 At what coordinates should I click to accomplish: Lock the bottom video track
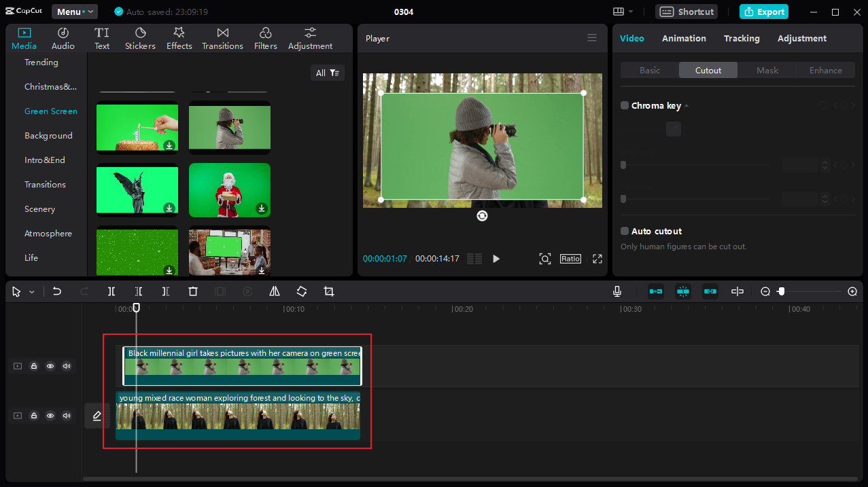(34, 416)
